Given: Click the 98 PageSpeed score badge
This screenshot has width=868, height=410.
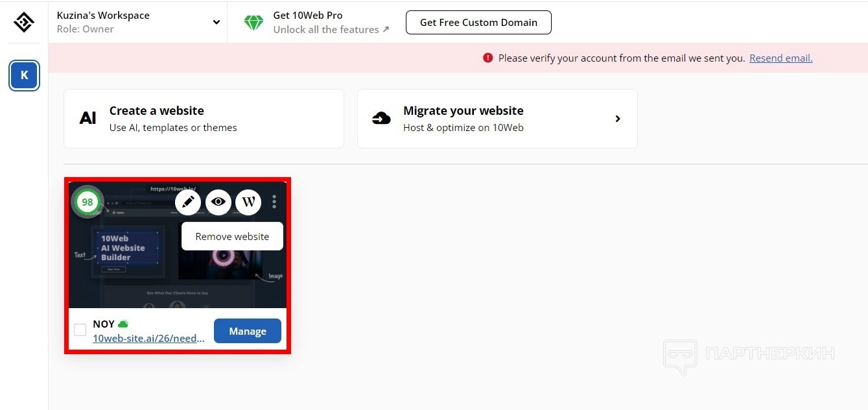Looking at the screenshot, I should coord(87,202).
